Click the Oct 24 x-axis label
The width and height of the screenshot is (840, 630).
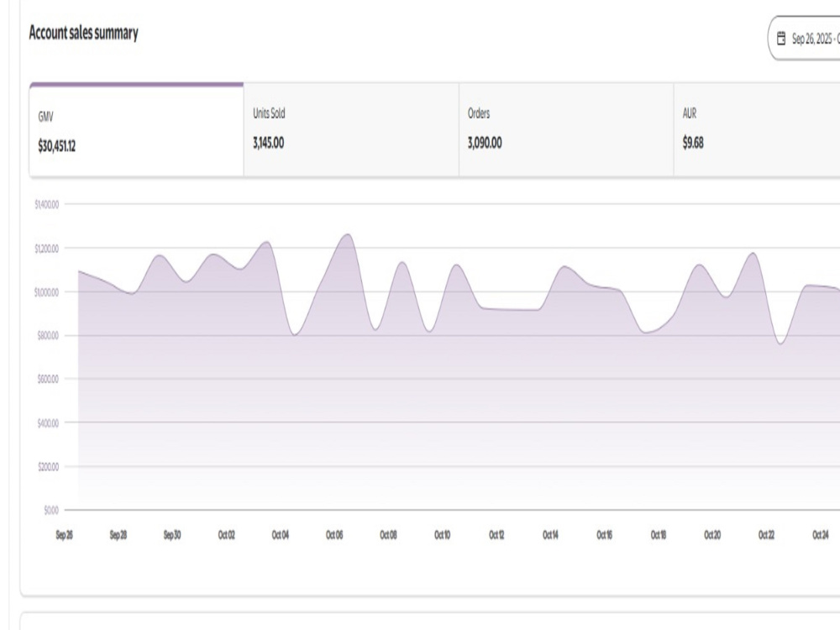click(x=821, y=534)
